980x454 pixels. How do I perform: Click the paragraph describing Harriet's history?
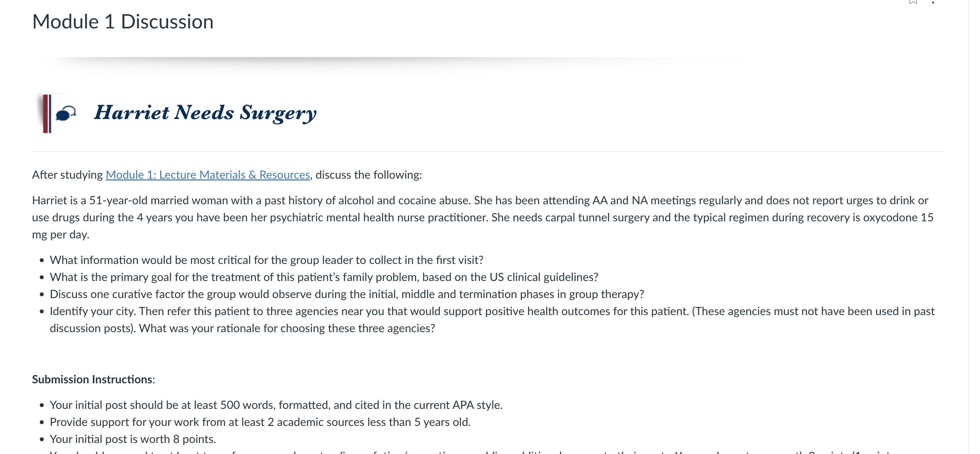pyautogui.click(x=483, y=217)
